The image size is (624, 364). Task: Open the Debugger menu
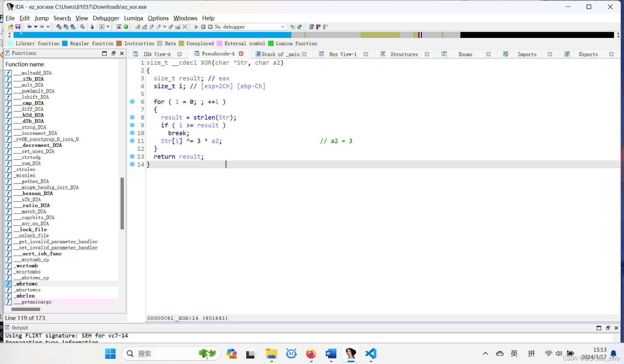106,18
